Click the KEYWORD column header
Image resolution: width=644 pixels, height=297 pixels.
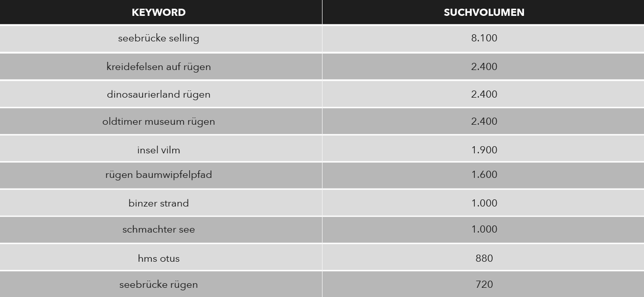pyautogui.click(x=161, y=12)
